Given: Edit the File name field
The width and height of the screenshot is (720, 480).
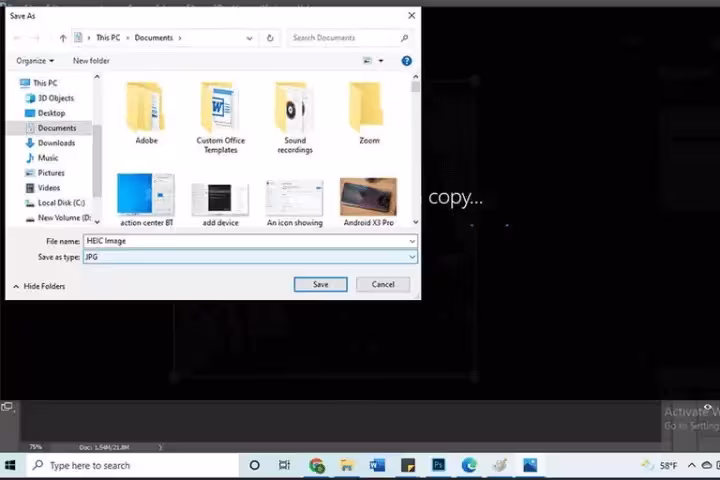Looking at the screenshot, I should (x=246, y=241).
